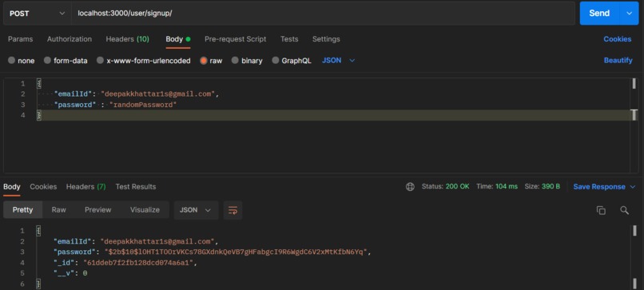This screenshot has width=644, height=290.
Task: Click the "_id" value in response
Action: click(138, 263)
